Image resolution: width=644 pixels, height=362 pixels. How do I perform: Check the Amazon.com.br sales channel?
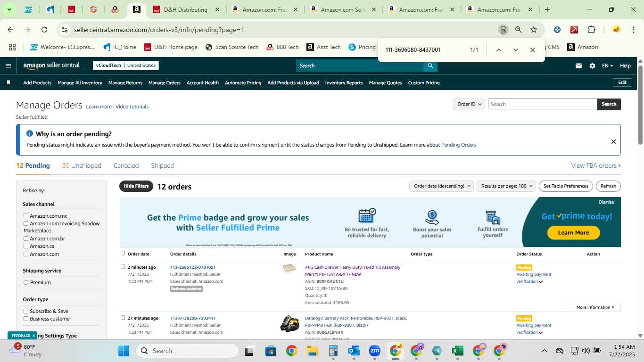(26, 239)
